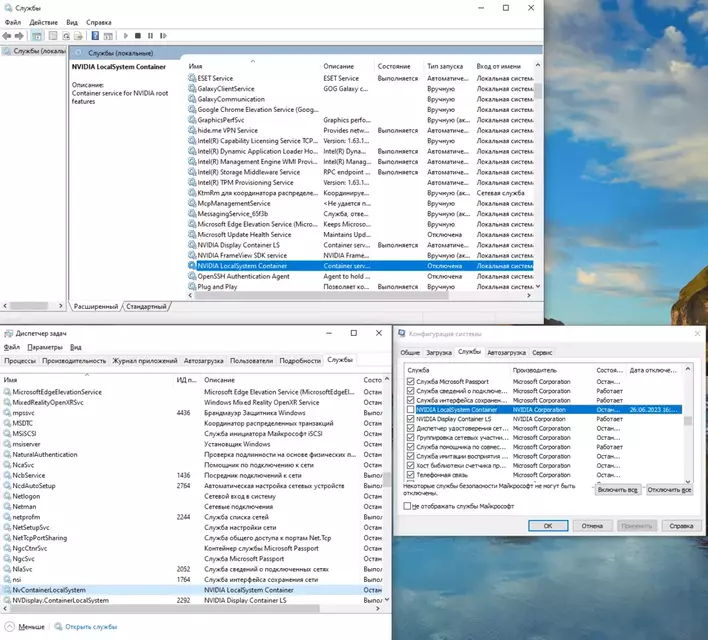This screenshot has height=640, width=708.
Task: Enable the NVIDIA LocalSystem Container checkbox
Action: tap(410, 410)
